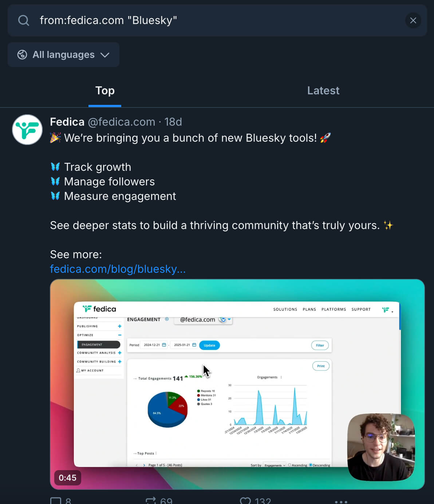Select the Ascending radio button in the video
The height and width of the screenshot is (504, 434).
(290, 465)
